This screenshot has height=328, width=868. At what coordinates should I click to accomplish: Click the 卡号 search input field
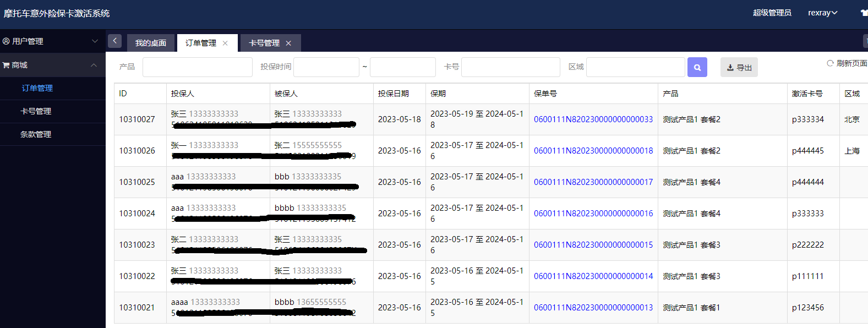coord(510,67)
